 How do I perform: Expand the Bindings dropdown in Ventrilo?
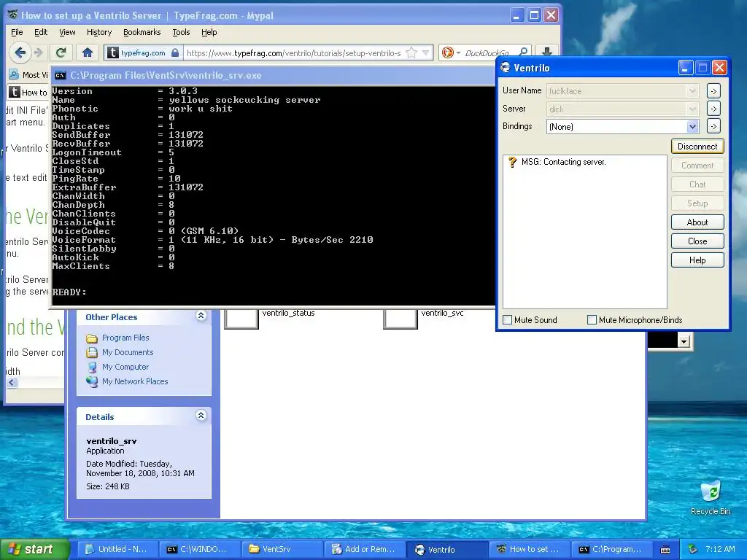[693, 127]
